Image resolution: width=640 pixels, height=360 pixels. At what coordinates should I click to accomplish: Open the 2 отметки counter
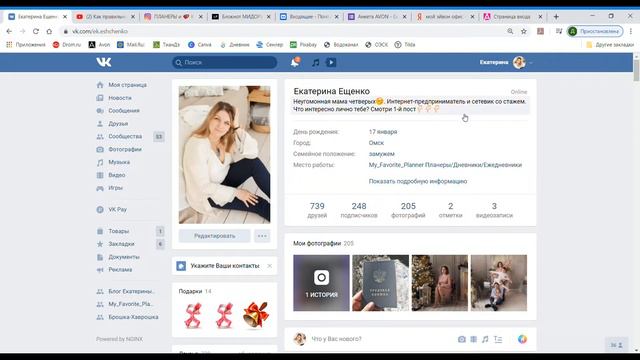(451, 210)
